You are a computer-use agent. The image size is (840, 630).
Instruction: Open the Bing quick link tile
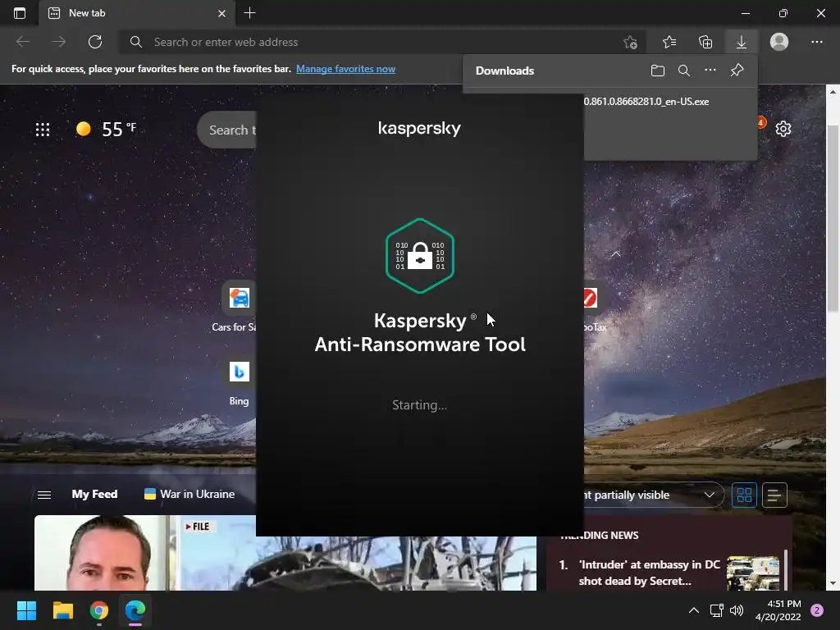[x=239, y=381]
